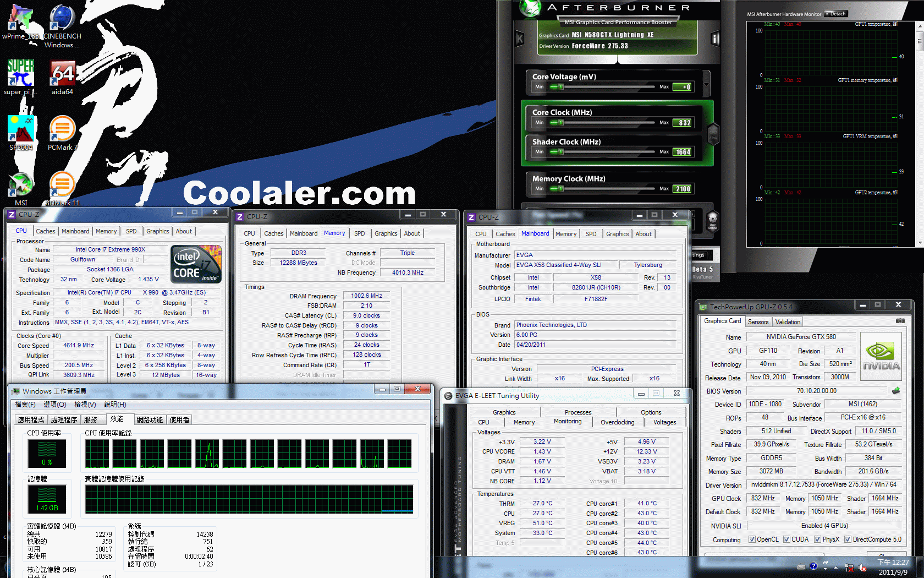The image size is (924, 578).
Task: Toggle the PhysX checkbox in GPU-Z
Action: [x=817, y=539]
